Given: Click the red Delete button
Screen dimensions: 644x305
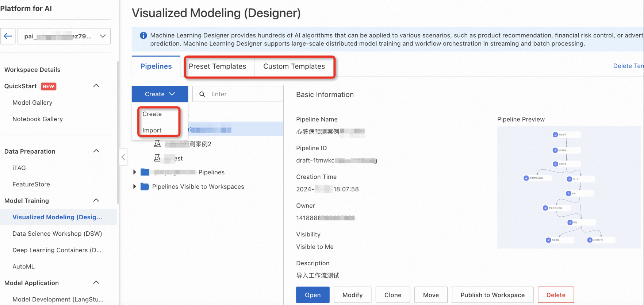Looking at the screenshot, I should tap(556, 295).
